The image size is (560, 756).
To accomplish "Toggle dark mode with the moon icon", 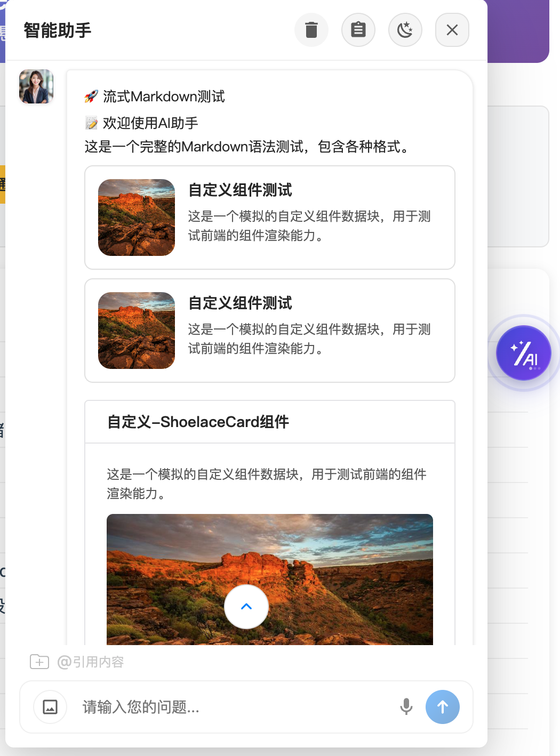I will 405,30.
